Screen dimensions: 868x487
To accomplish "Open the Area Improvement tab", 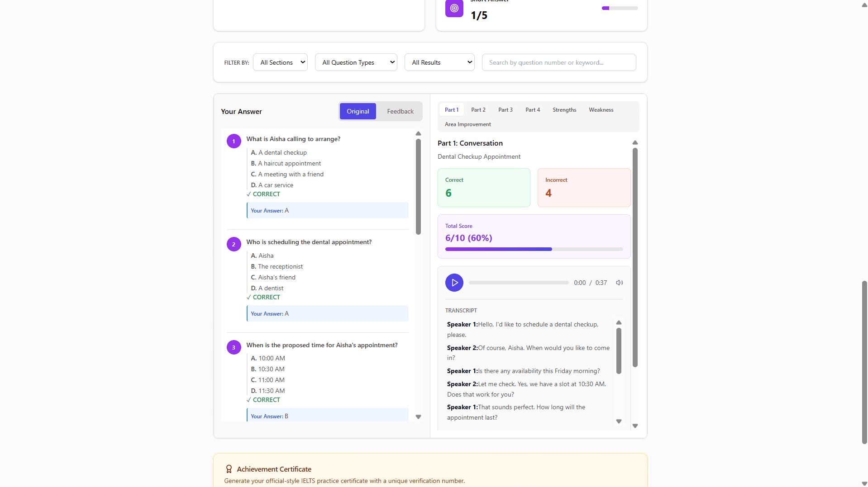I will click(467, 124).
